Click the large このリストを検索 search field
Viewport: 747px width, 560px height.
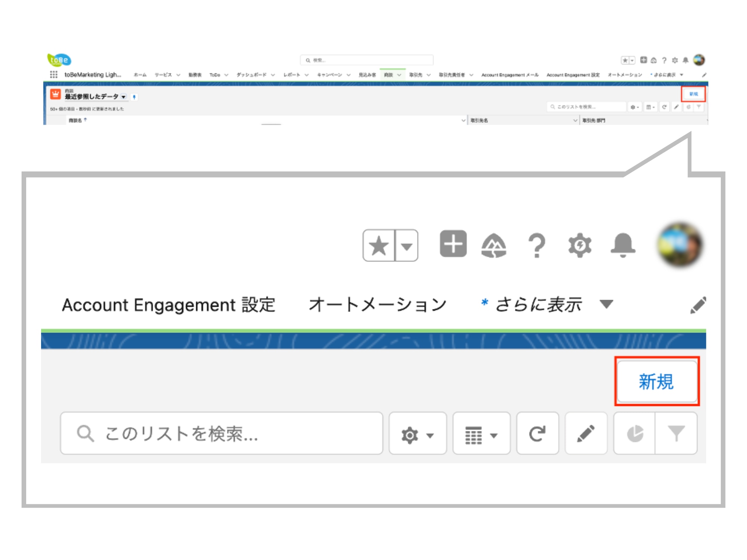pos(221,433)
